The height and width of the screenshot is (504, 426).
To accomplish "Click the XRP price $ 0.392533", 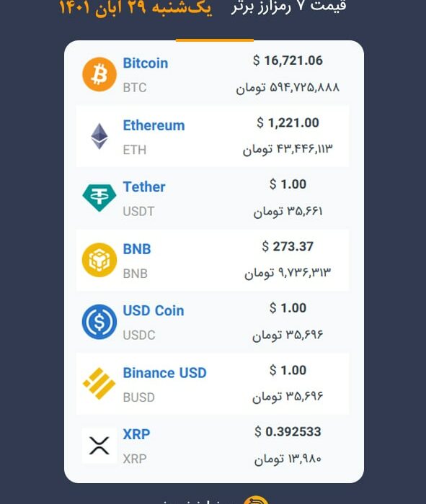I will 288,432.
